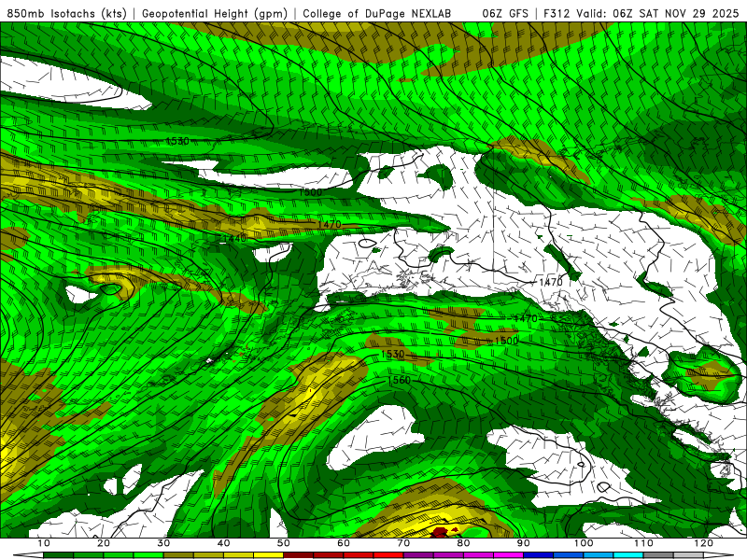Viewport: 747px width, 560px height.
Task: Click the cyan swatch left of 110
Action: [x=627, y=555]
